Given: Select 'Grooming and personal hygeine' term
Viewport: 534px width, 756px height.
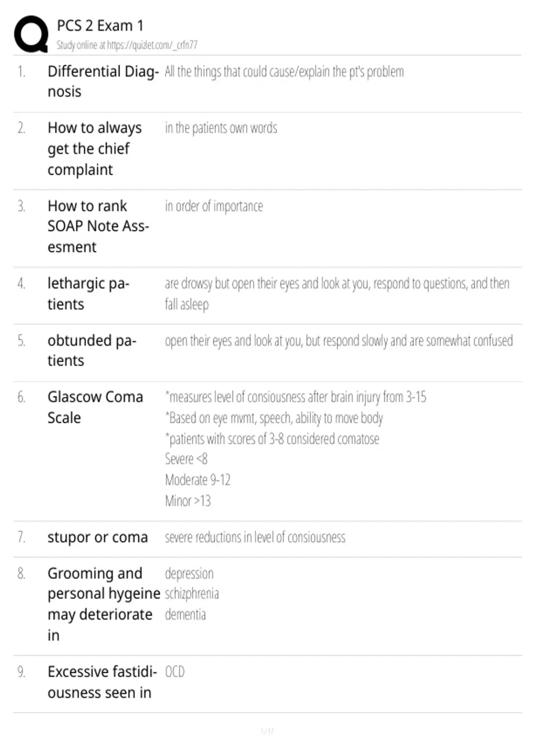Looking at the screenshot, I should click(104, 604).
